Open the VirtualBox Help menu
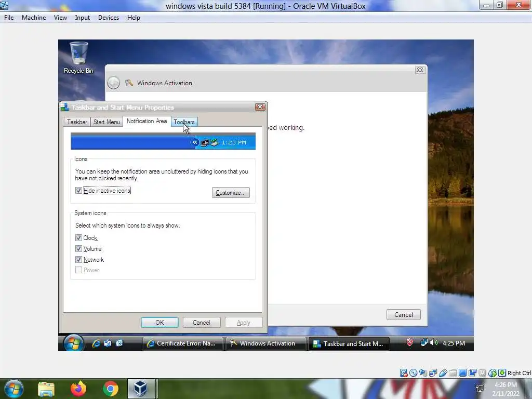Viewport: 532px width, 399px height. 134,18
